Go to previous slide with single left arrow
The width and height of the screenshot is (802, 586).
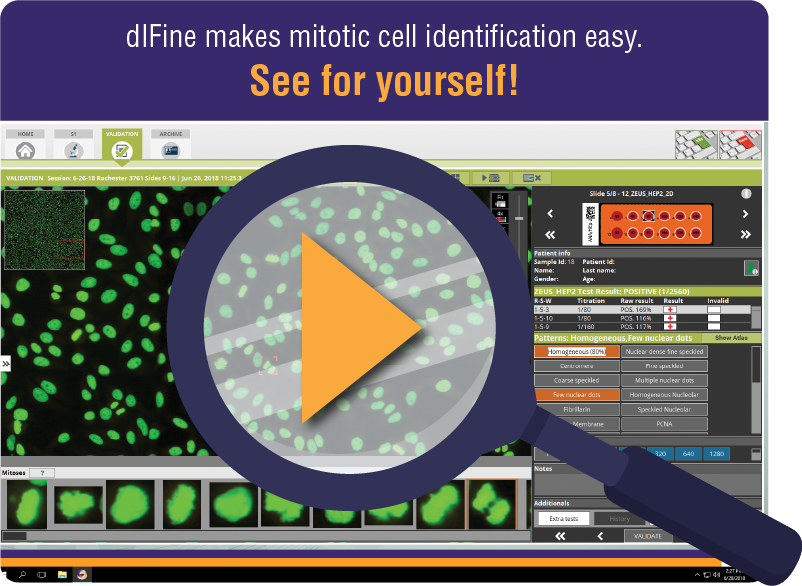[550, 214]
